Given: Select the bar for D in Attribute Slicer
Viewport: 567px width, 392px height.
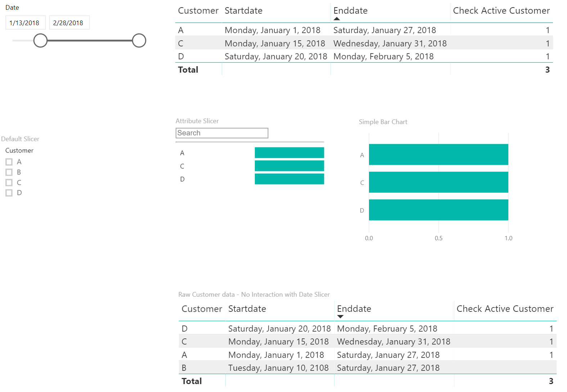Looking at the screenshot, I should coord(289,179).
